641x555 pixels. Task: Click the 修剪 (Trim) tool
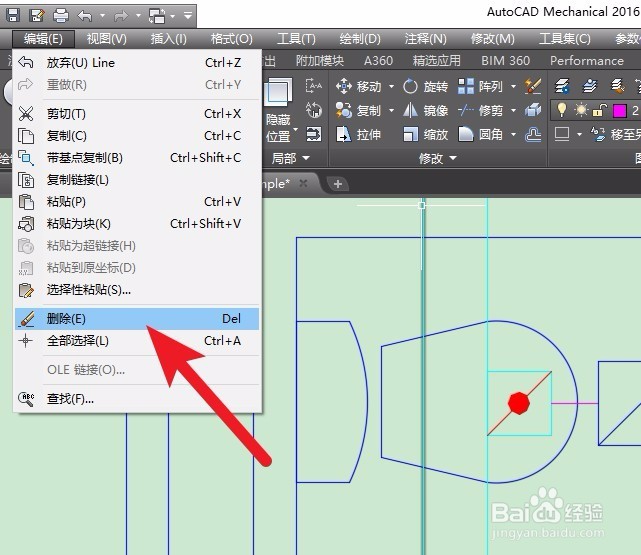[480, 111]
